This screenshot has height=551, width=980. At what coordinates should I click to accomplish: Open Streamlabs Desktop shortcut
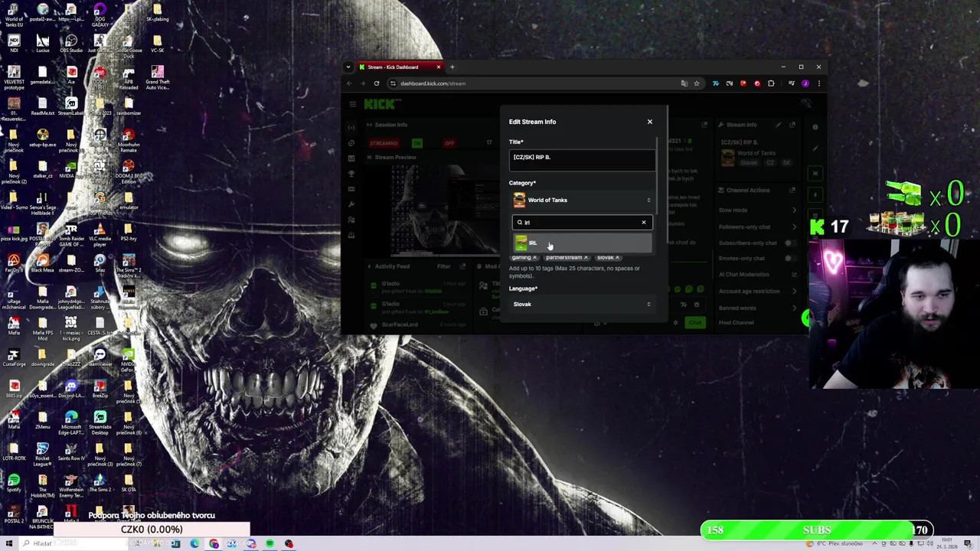click(x=100, y=423)
